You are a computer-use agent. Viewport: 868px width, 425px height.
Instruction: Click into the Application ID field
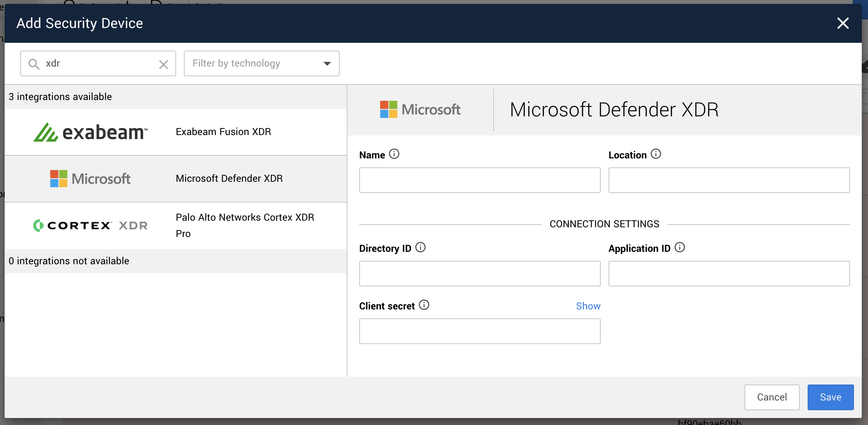(729, 274)
